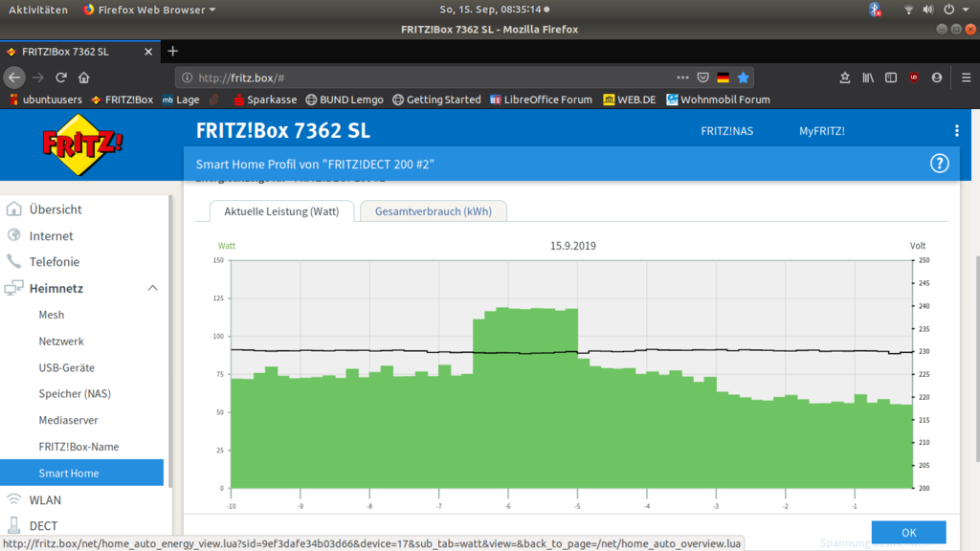Screen dimensions: 980x551
Task: Toggle the blue bookmark star
Action: [743, 77]
